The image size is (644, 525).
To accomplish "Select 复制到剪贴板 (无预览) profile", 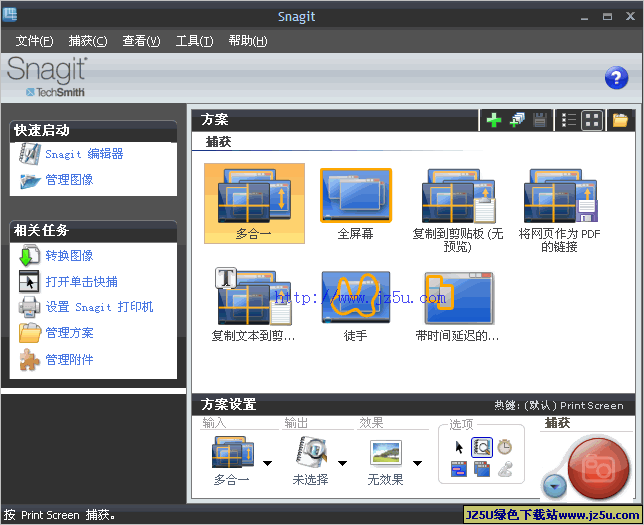I will point(458,210).
